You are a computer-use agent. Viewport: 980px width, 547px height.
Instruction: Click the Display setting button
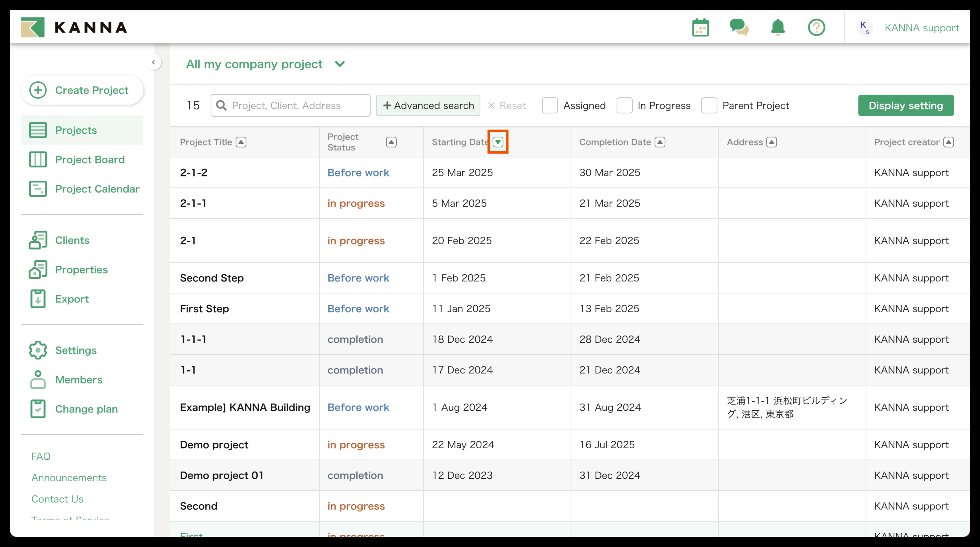tap(905, 106)
